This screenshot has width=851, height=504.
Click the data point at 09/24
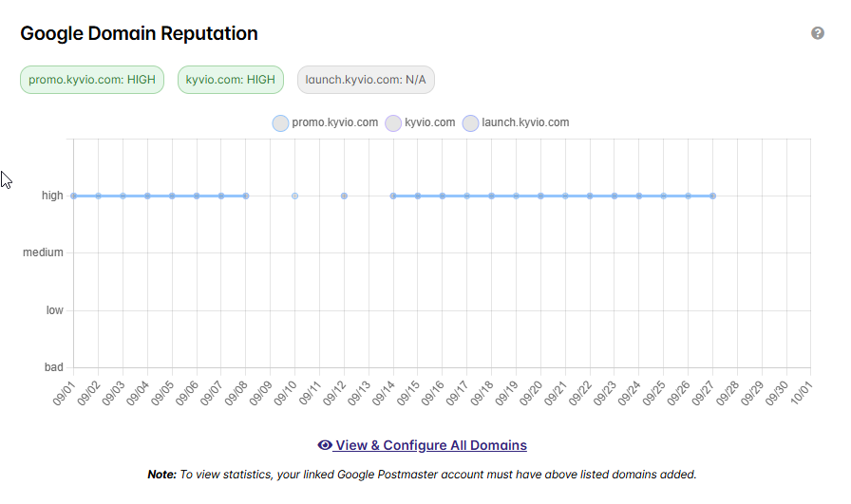click(x=639, y=196)
